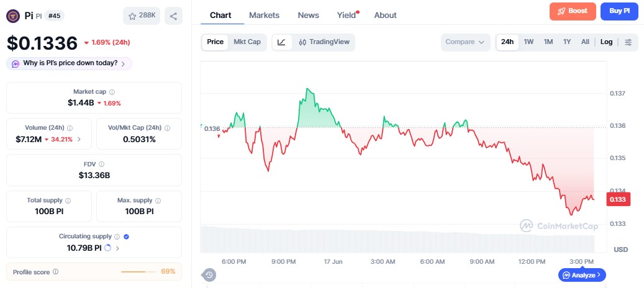Open the About tab
Screen dimensions: 644x288
tap(385, 15)
